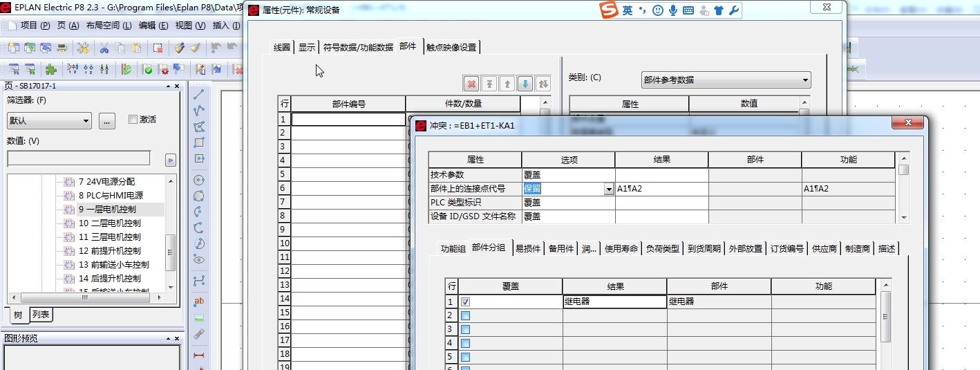This screenshot has height=370, width=980.
Task: Check the 覆盖 checkbox in row 2
Action: pyautogui.click(x=465, y=315)
